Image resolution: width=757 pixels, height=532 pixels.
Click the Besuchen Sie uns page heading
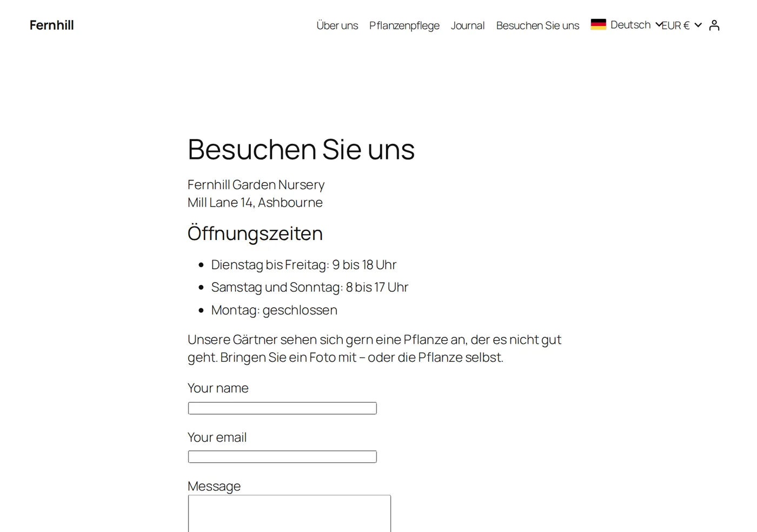tap(301, 149)
